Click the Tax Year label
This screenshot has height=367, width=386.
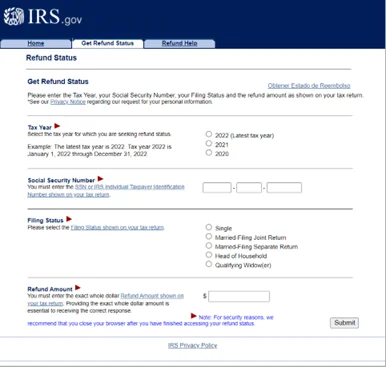[x=40, y=127]
